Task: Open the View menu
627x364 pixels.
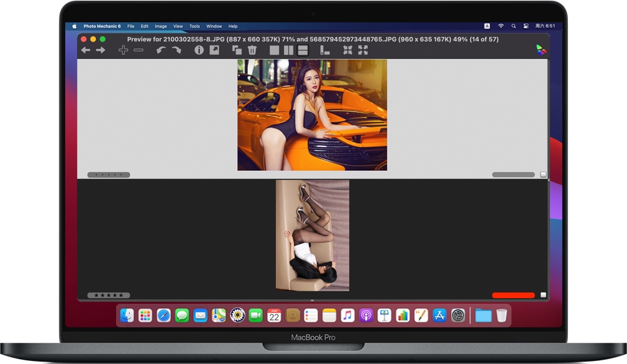Action: 178,26
